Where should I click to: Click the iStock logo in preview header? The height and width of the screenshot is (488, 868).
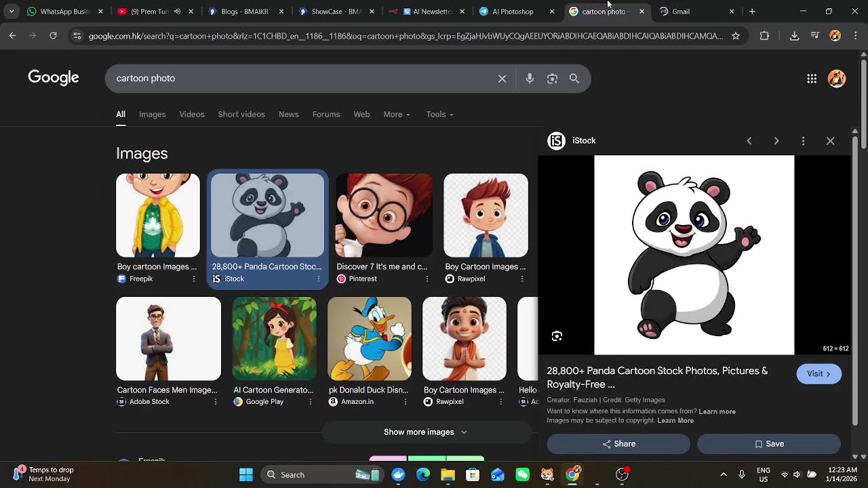pos(556,141)
